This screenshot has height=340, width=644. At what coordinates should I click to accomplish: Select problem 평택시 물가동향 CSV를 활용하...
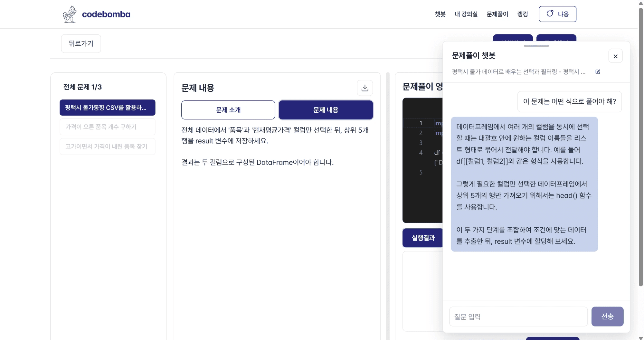pos(108,108)
